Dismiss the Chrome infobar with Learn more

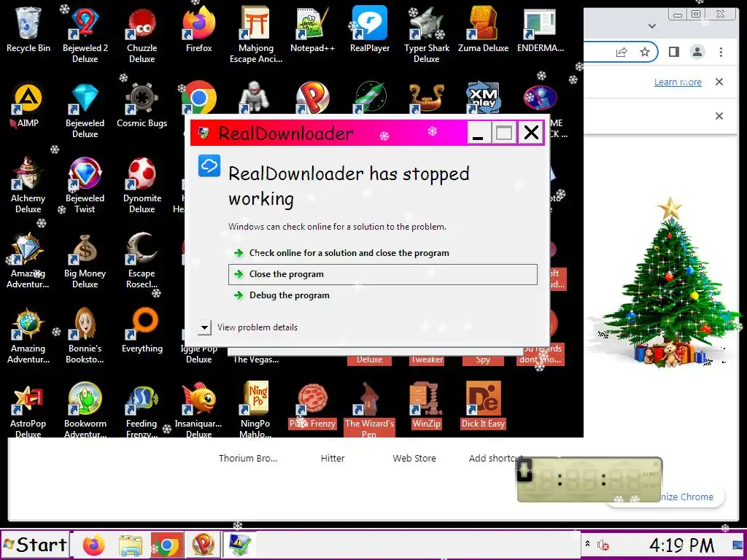(x=719, y=82)
